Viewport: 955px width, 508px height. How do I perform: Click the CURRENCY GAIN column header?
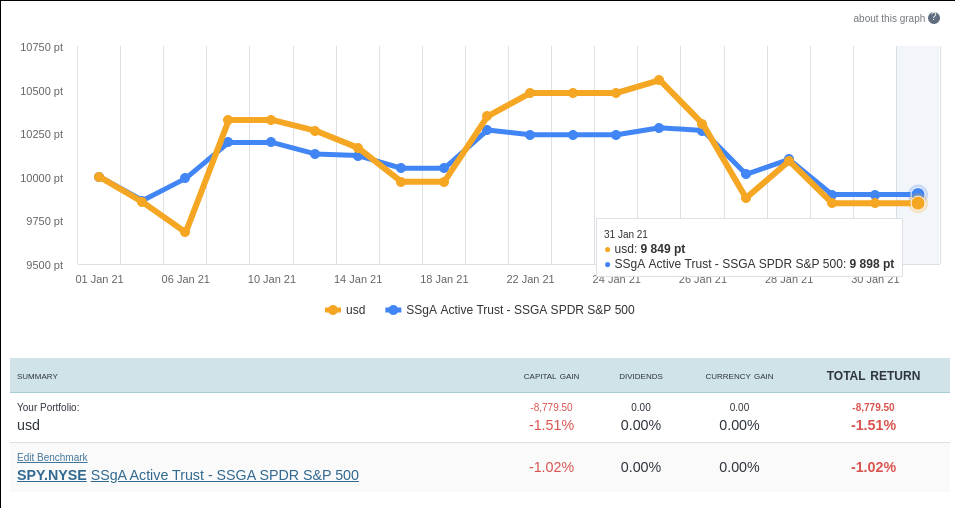tap(739, 376)
